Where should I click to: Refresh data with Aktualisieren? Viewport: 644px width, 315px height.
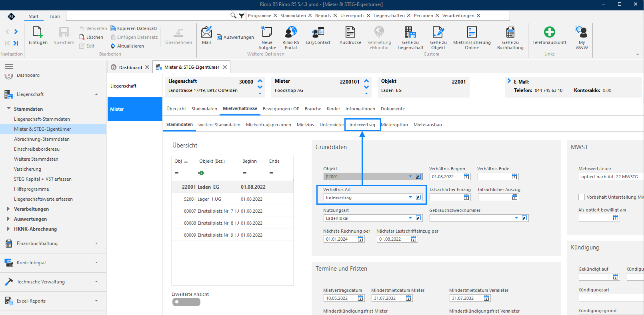127,46
